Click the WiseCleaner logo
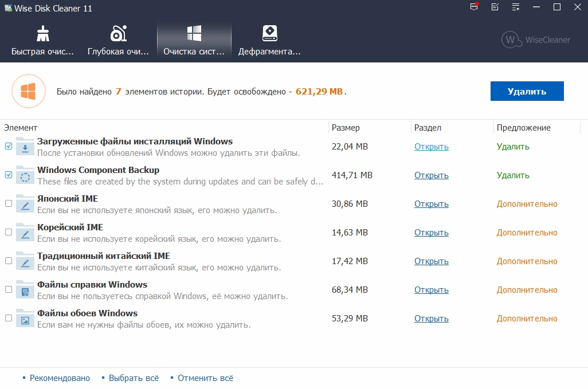The width and height of the screenshot is (588, 389). coord(535,40)
